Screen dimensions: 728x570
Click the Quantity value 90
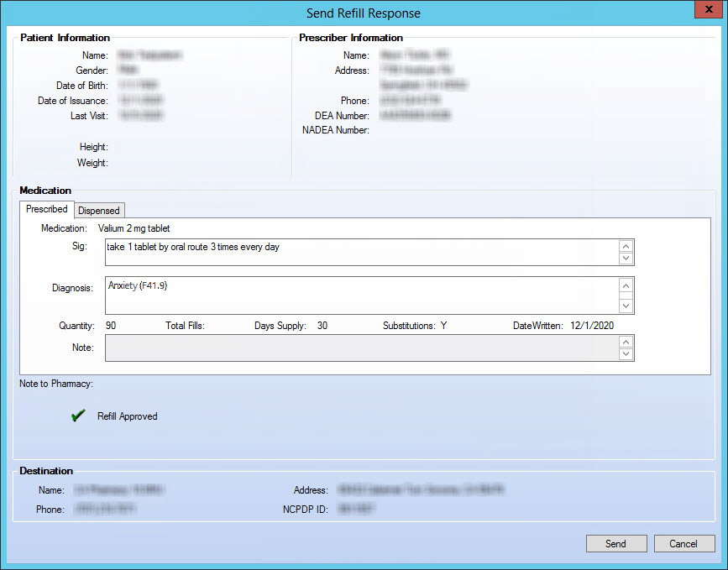coord(111,326)
